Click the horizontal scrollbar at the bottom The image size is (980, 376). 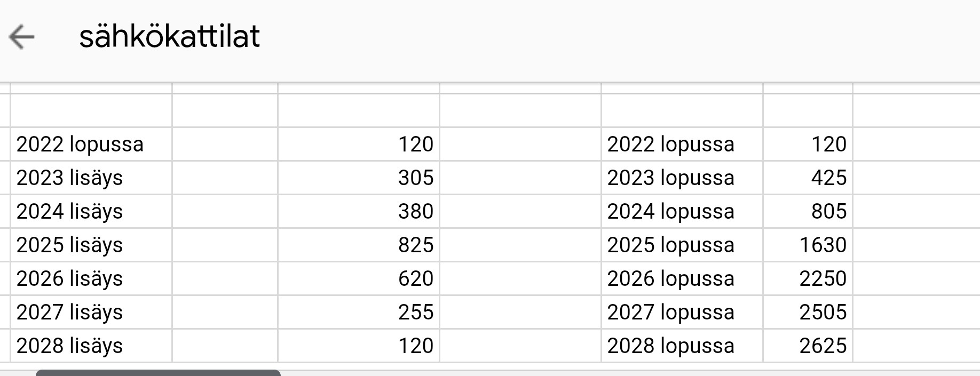[x=159, y=371]
